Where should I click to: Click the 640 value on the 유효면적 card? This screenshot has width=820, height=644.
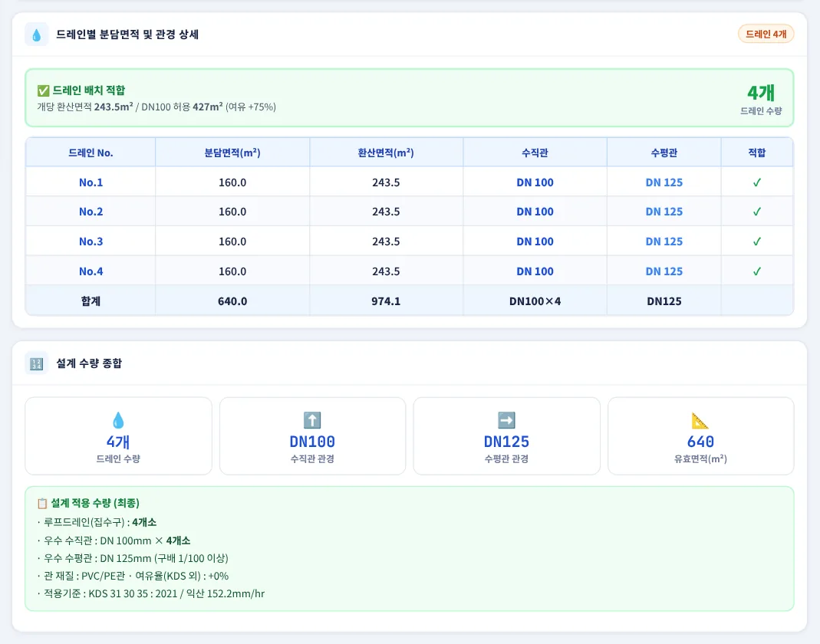tap(700, 442)
